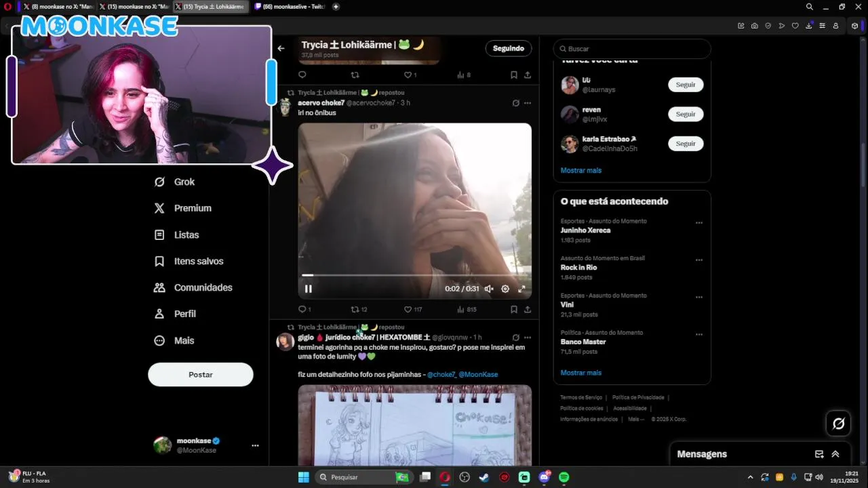The image size is (868, 488).
Task: Open options dots for Vini trend
Action: 699,297
